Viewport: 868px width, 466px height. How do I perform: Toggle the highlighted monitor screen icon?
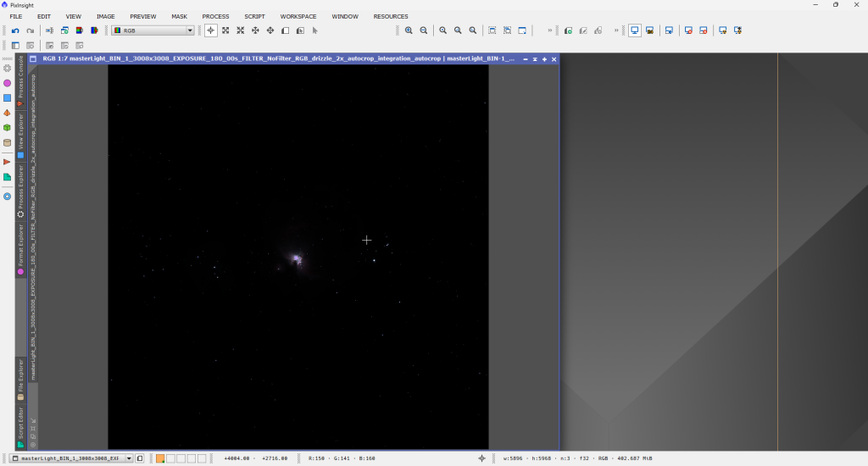tap(635, 31)
